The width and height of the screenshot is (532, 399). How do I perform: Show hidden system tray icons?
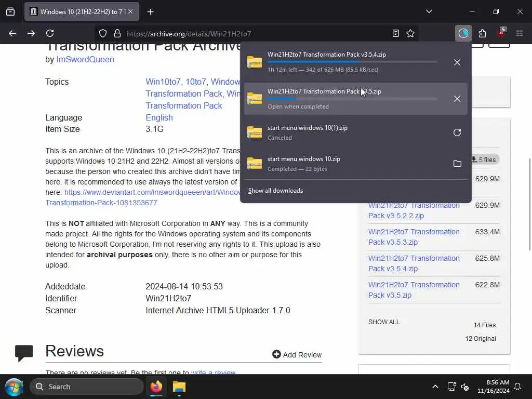pyautogui.click(x=435, y=387)
